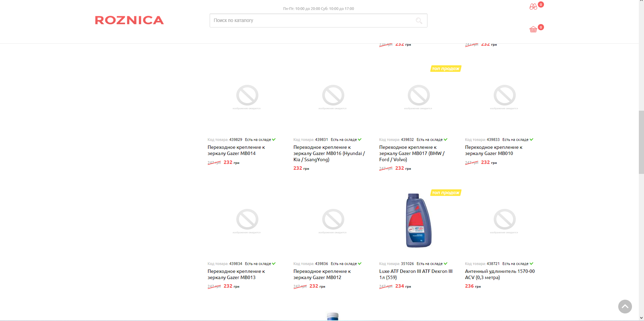
Task: Go to ROZNICA logo homepage
Action: [129, 20]
